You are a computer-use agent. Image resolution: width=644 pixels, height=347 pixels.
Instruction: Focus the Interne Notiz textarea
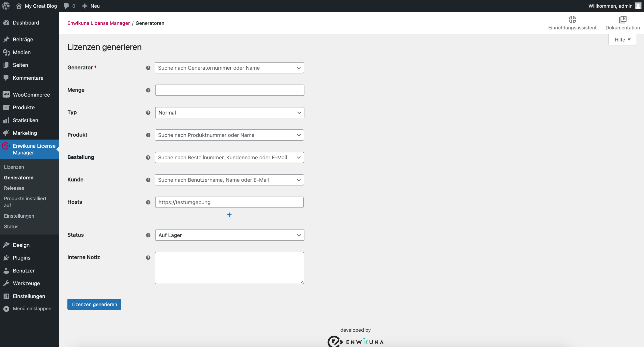coord(229,268)
